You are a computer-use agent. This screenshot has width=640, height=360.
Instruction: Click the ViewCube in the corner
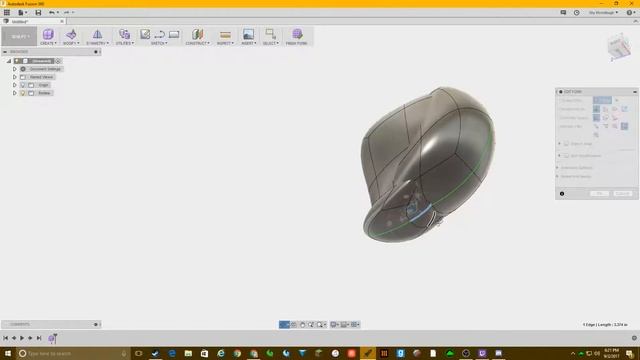619,47
